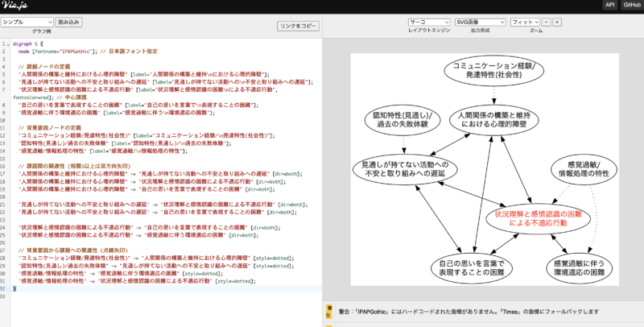Click the zoom in plus button
The width and height of the screenshot is (644, 327).
click(556, 22)
